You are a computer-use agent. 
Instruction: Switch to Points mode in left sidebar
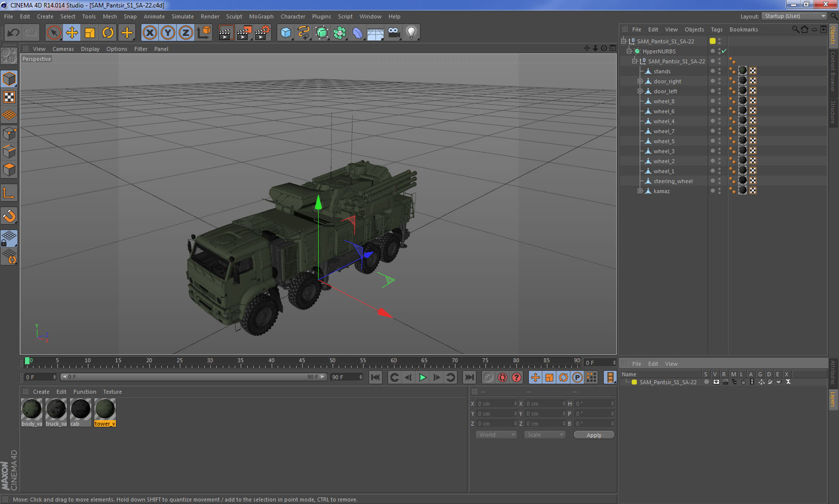pos(9,133)
